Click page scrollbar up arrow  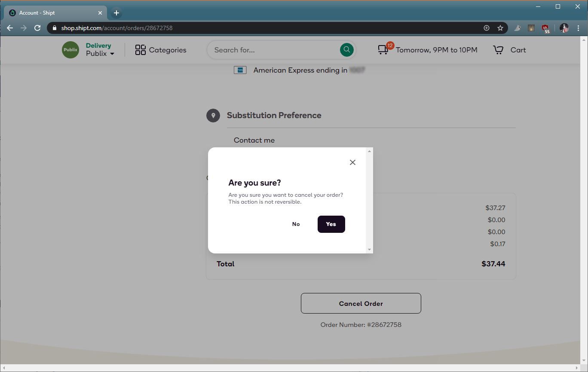[x=584, y=40]
